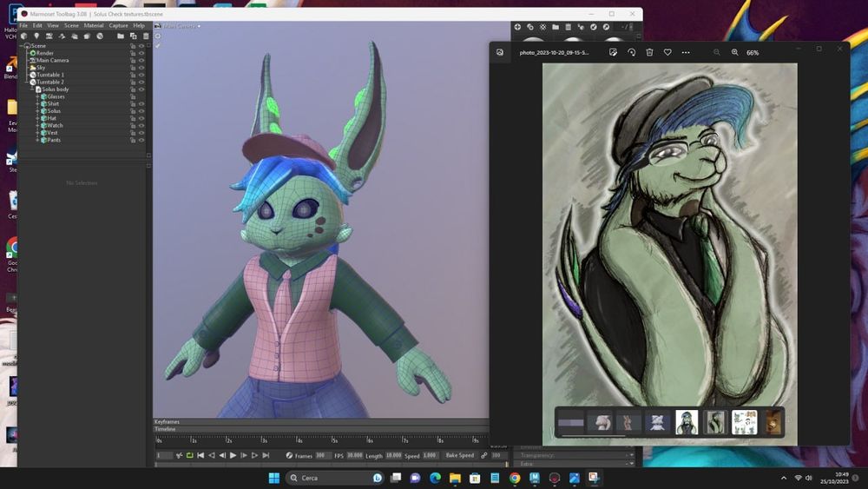Open the Main Camera viewport dropdown
Image resolution: width=868 pixels, height=489 pixels.
(182, 26)
